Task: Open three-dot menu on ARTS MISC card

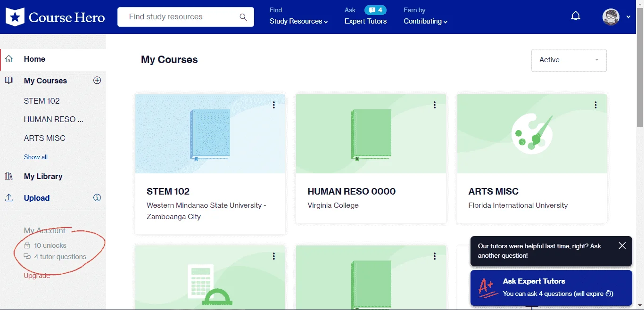Action: coord(596,105)
